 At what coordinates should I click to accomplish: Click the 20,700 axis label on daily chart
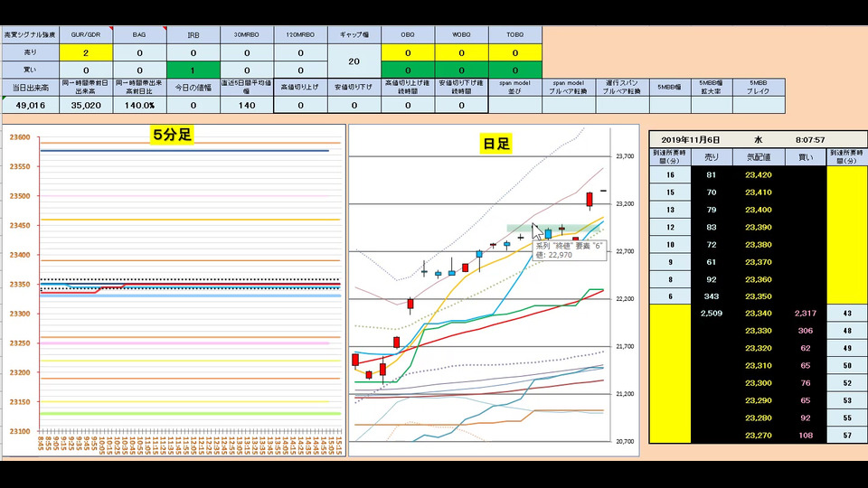click(625, 442)
